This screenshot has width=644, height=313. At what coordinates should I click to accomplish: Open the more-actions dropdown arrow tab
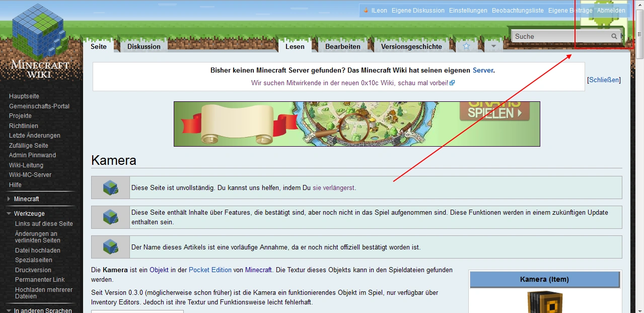[493, 46]
